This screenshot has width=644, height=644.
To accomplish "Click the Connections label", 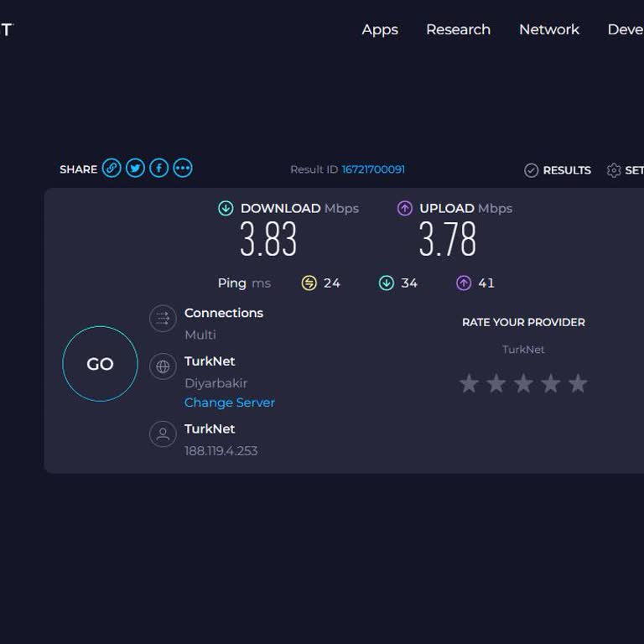I will 224,313.
